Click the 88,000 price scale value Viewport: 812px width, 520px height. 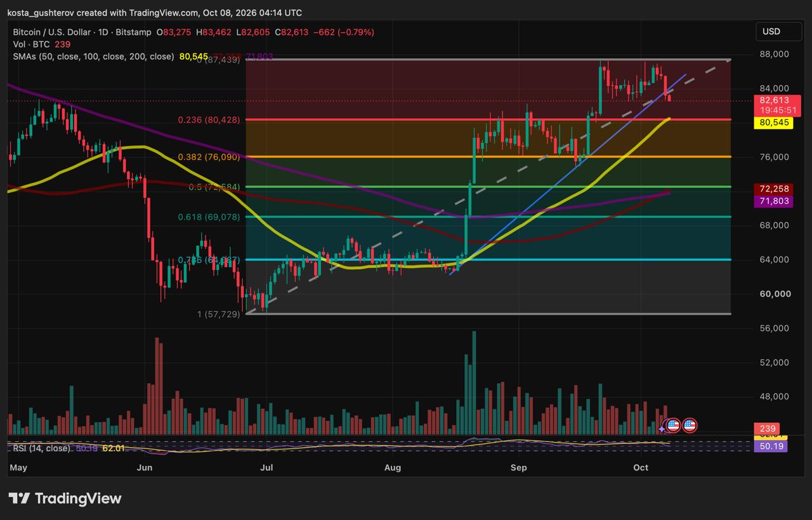774,55
